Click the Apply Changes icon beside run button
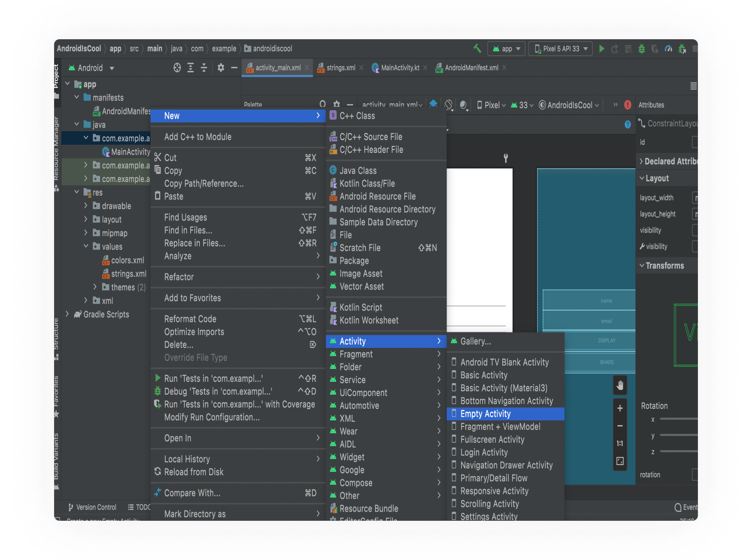The image size is (752, 560). click(x=614, y=49)
